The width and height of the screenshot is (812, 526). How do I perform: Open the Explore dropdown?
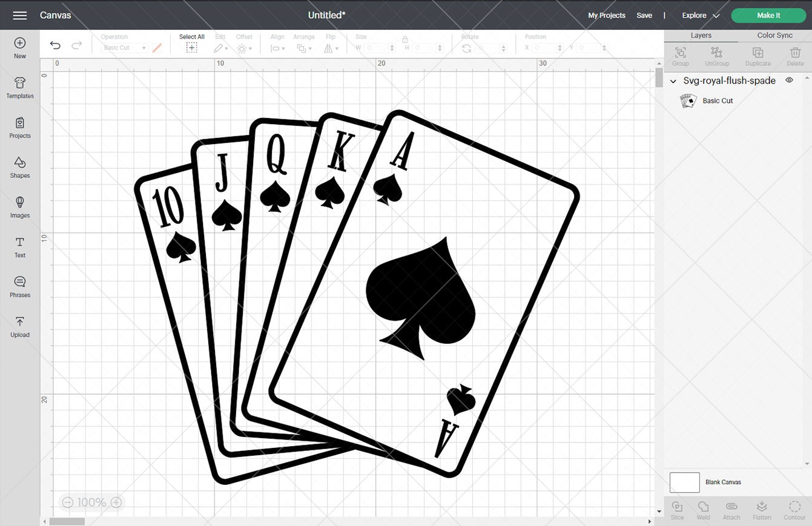click(699, 15)
